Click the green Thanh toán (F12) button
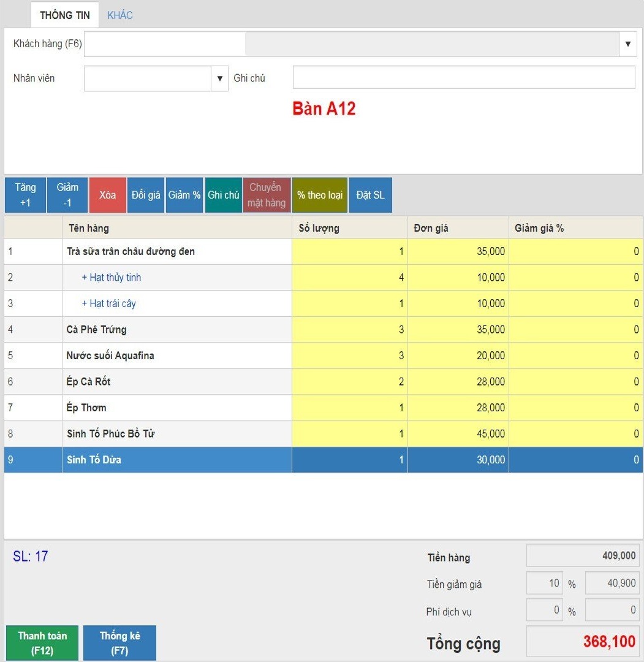The width and height of the screenshot is (644, 662). coord(42,643)
